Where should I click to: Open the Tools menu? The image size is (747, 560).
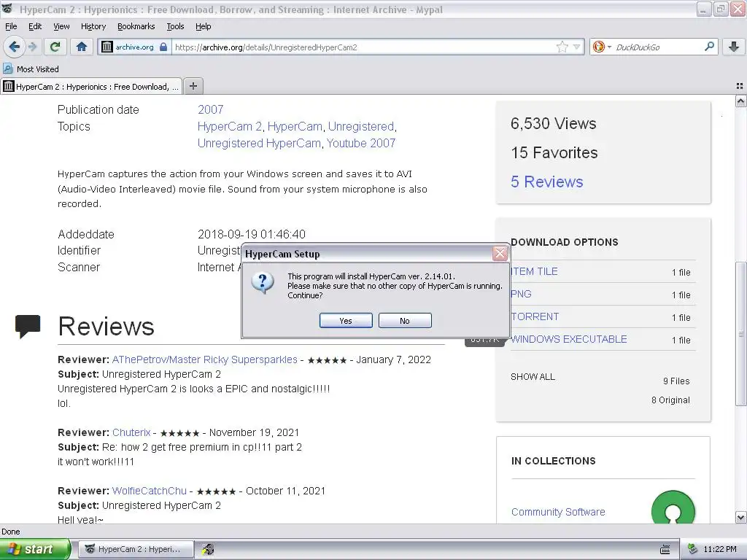coord(175,26)
